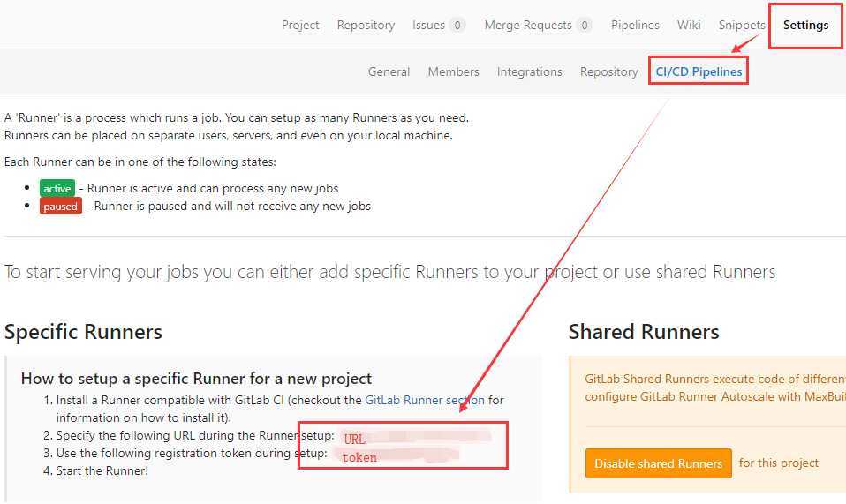
Task: Open General settings sub-tab
Action: (389, 71)
